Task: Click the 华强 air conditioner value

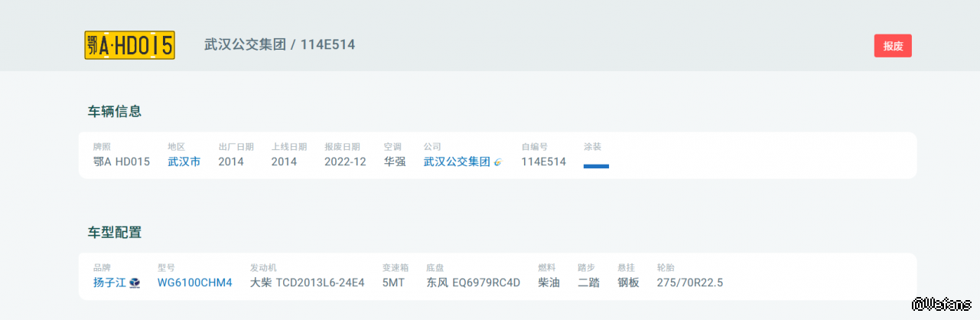Action: point(395,162)
